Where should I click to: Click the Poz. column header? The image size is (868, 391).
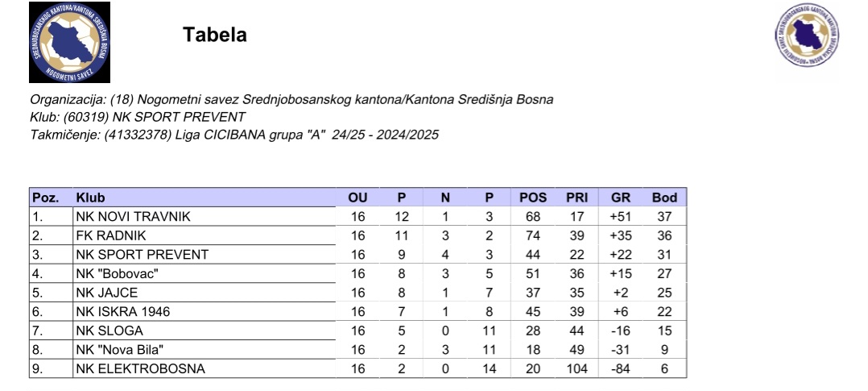coord(45,198)
